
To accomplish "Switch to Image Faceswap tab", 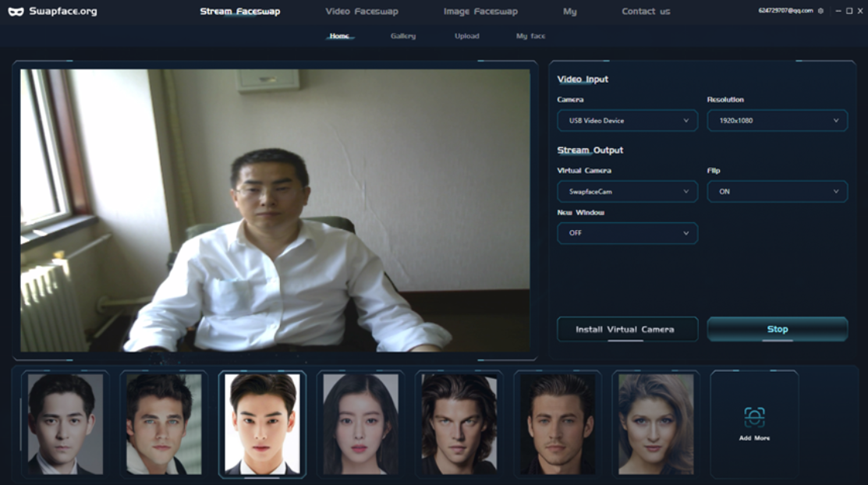I will 480,11.
